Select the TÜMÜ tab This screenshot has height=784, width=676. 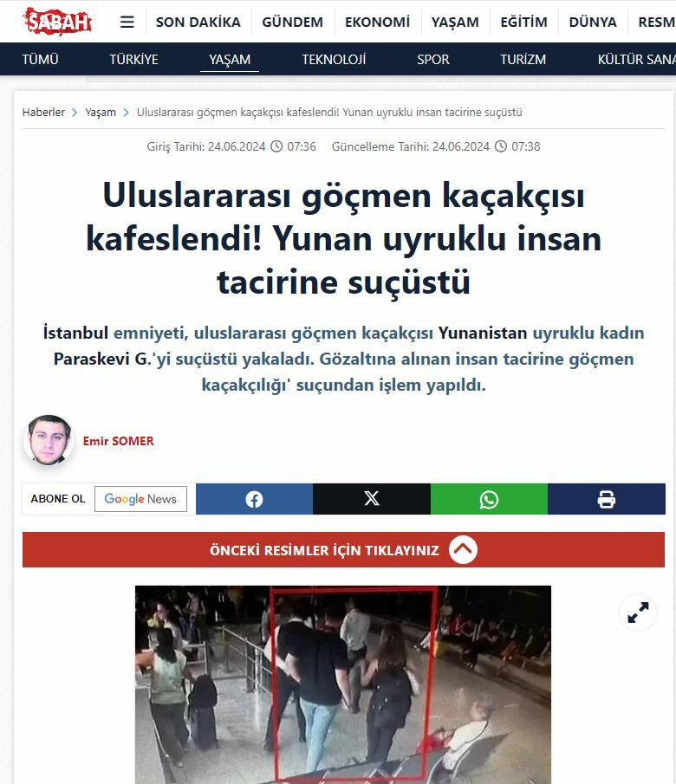[x=40, y=60]
